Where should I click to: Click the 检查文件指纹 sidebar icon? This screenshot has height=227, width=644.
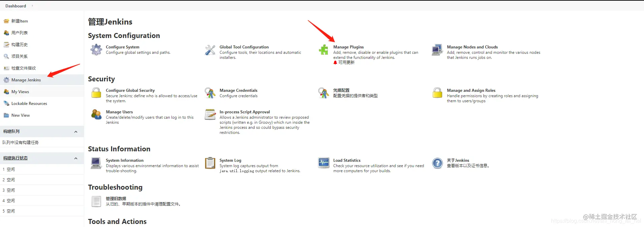click(6, 68)
